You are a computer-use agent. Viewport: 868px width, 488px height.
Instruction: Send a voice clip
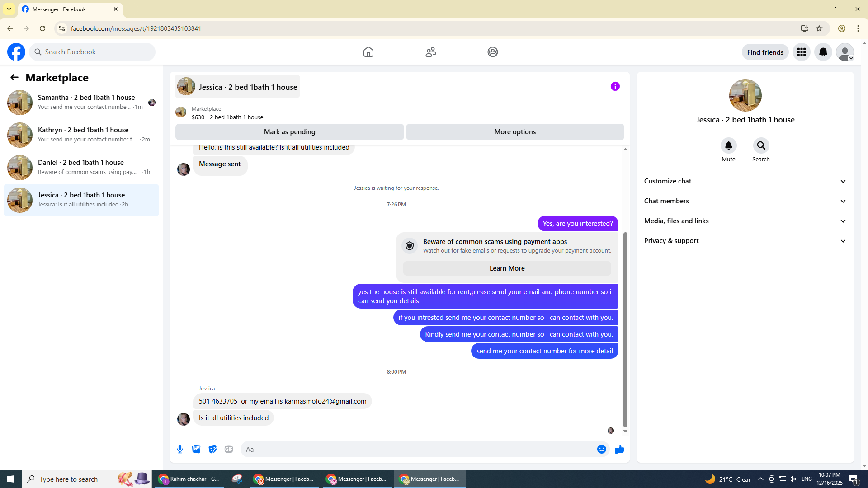[x=180, y=449]
